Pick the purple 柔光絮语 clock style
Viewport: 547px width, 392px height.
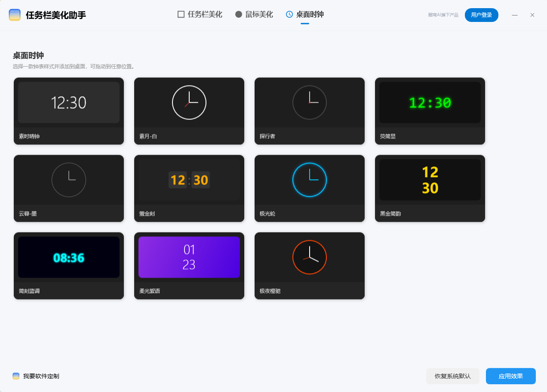point(189,266)
